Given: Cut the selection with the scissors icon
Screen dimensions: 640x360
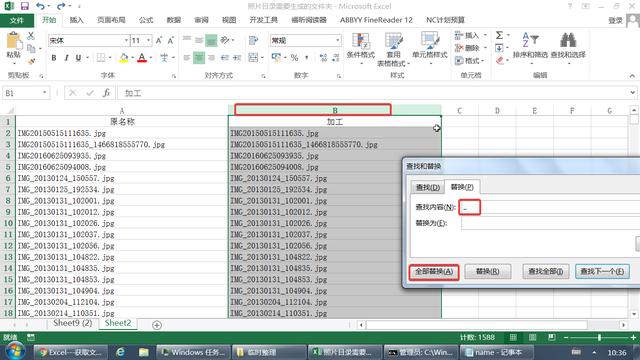Looking at the screenshot, I should click(31, 36).
